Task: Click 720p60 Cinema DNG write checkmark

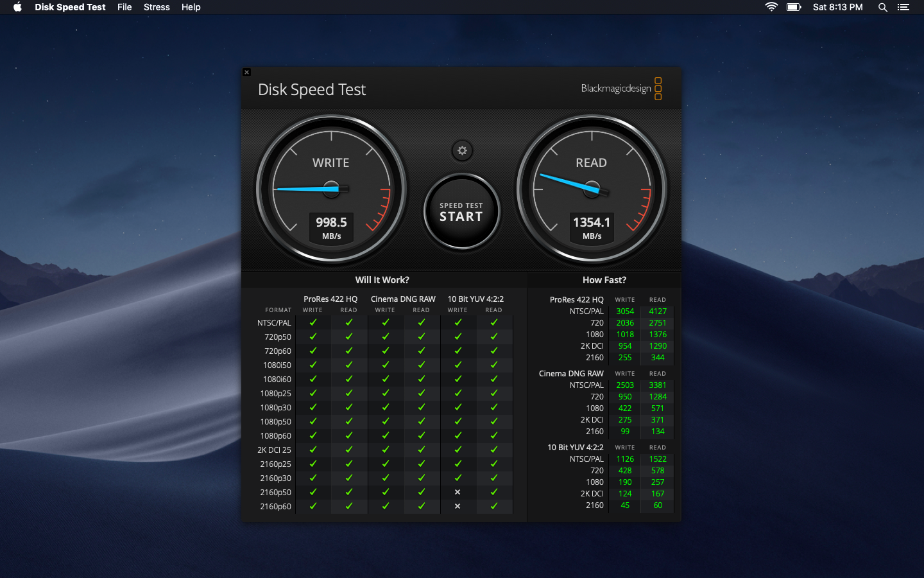Action: tap(386, 351)
